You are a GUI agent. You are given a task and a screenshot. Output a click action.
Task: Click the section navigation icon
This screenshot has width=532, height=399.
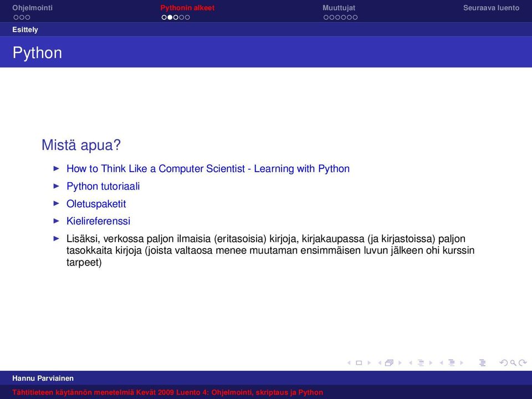point(452,362)
